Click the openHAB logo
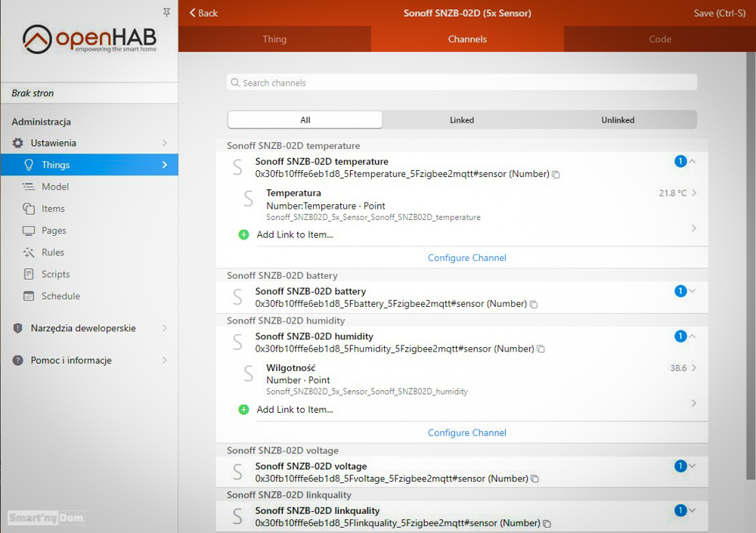Viewport: 756px width, 533px height. [90, 39]
